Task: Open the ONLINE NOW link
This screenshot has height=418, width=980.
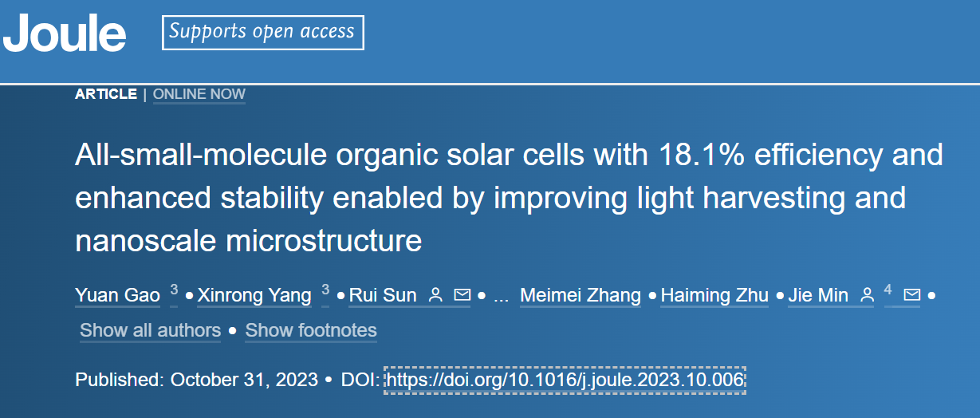Action: 199,94
